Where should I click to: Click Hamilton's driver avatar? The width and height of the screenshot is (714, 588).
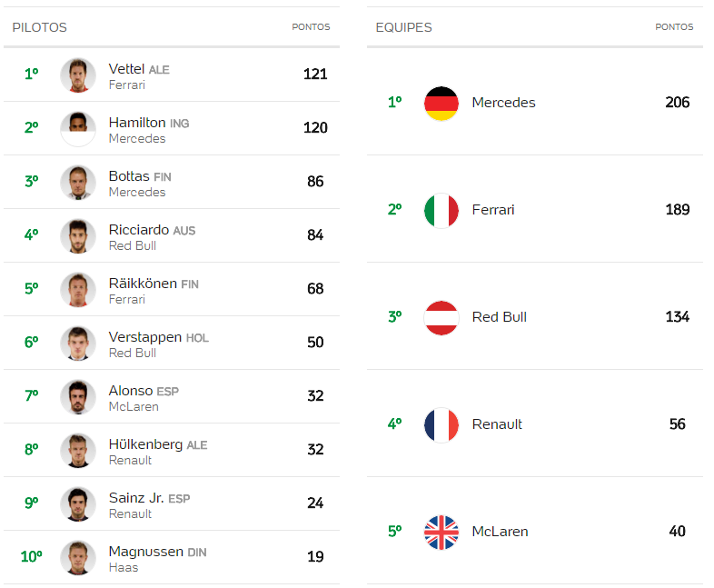78,129
